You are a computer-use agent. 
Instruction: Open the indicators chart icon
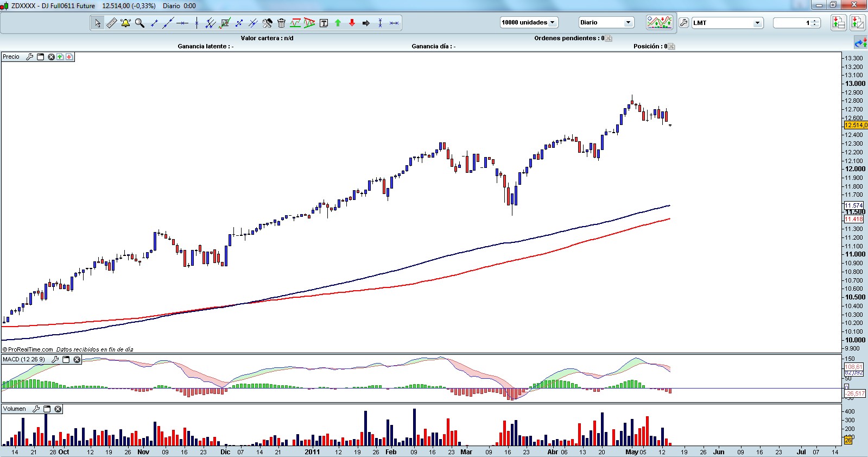pyautogui.click(x=660, y=22)
